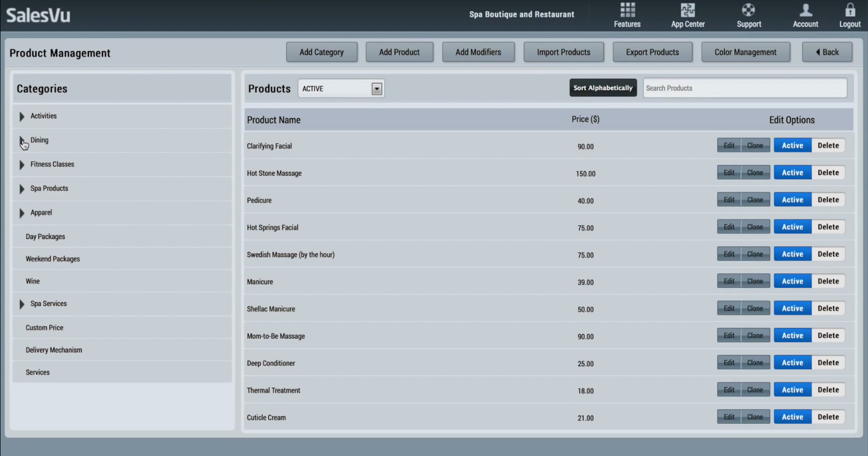
Task: Open the Features grid icon
Action: pyautogui.click(x=627, y=10)
